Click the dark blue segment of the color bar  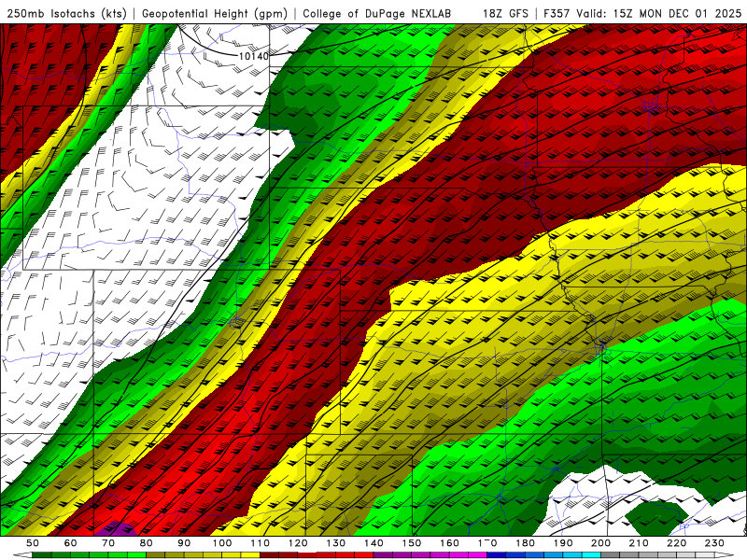pos(497,555)
